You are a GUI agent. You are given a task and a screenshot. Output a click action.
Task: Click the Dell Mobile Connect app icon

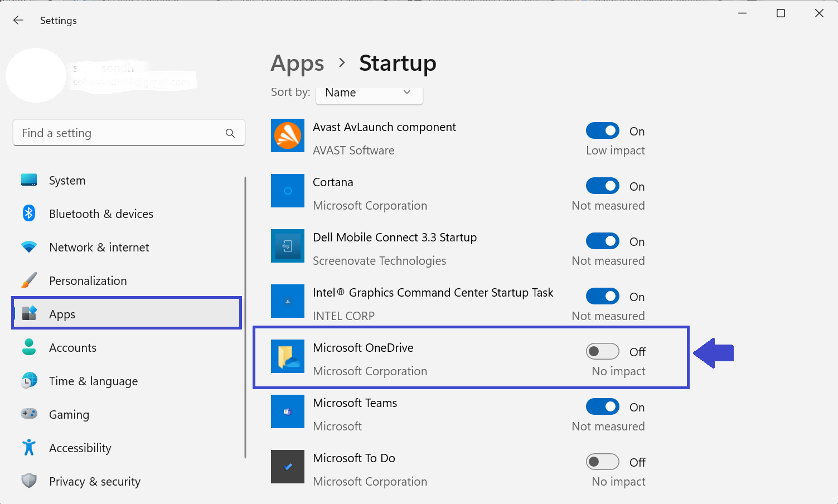click(x=288, y=246)
